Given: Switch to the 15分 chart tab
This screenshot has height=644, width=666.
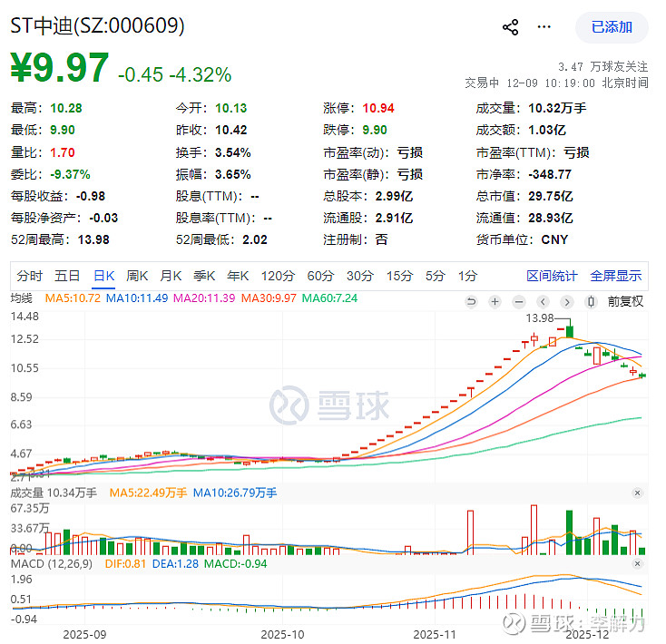Looking at the screenshot, I should [x=399, y=276].
